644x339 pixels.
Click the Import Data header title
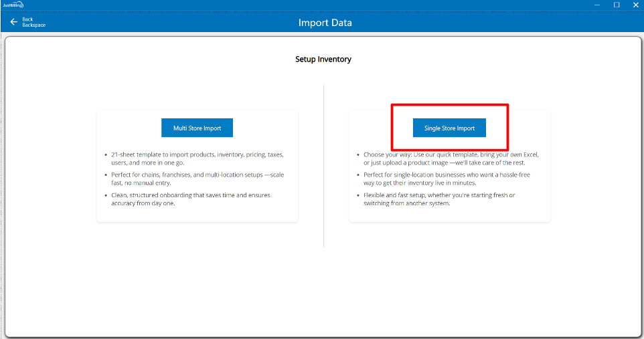[x=325, y=23]
